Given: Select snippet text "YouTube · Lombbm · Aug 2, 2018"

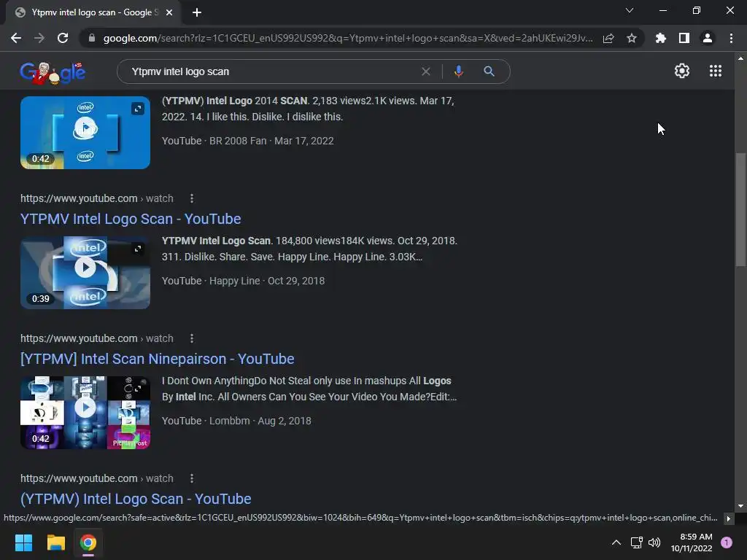Looking at the screenshot, I should (x=236, y=421).
